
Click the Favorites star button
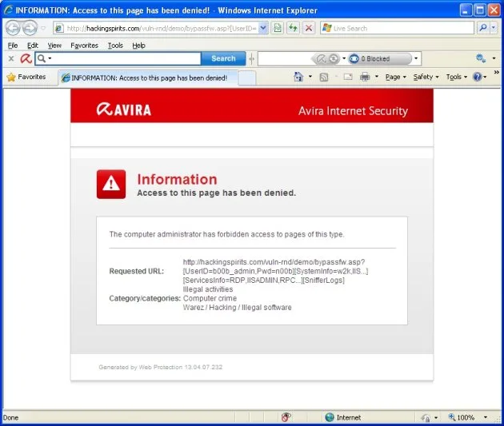[x=26, y=77]
